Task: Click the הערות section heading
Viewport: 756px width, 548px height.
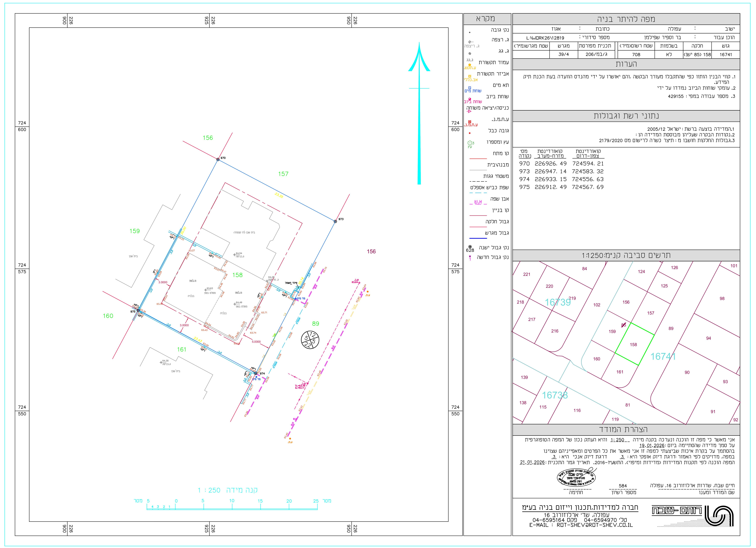Action: pyautogui.click(x=626, y=64)
